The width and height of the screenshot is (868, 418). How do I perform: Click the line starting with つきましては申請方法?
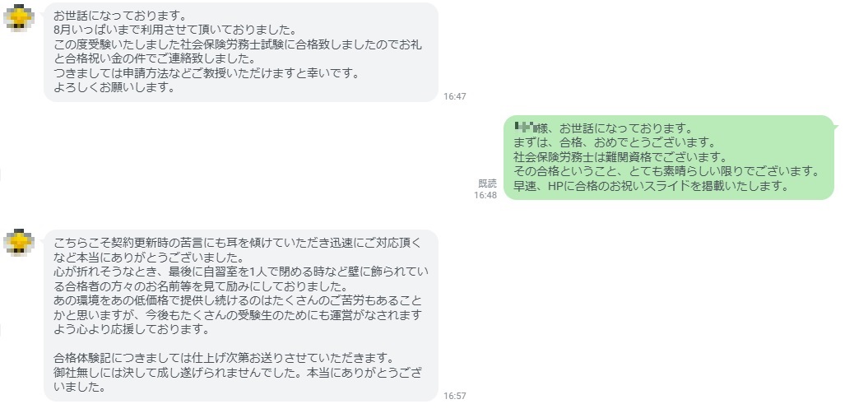(207, 73)
